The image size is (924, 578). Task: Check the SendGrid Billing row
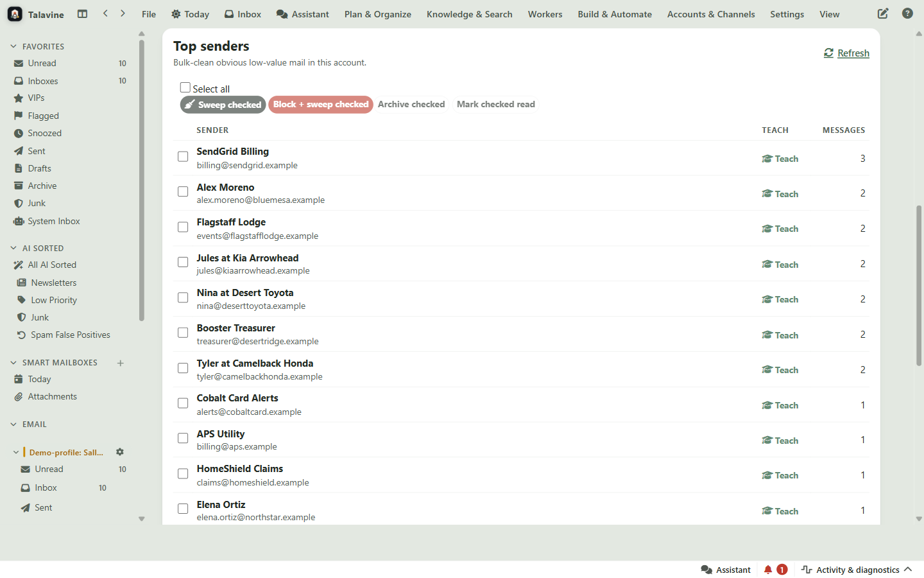pos(183,157)
